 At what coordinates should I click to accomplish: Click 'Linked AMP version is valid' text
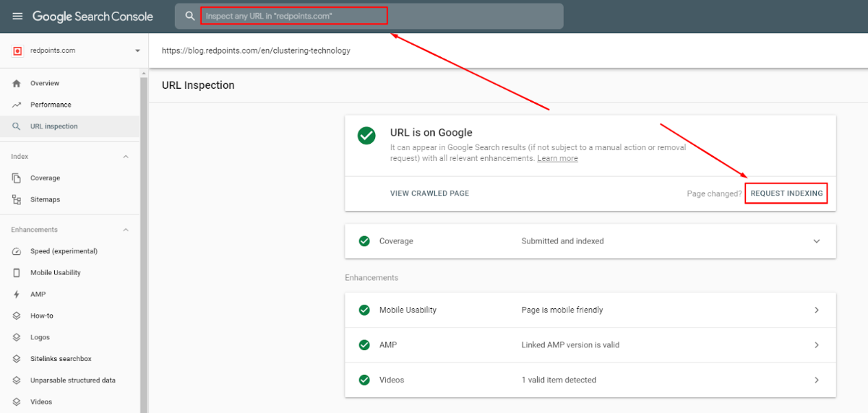(x=570, y=345)
